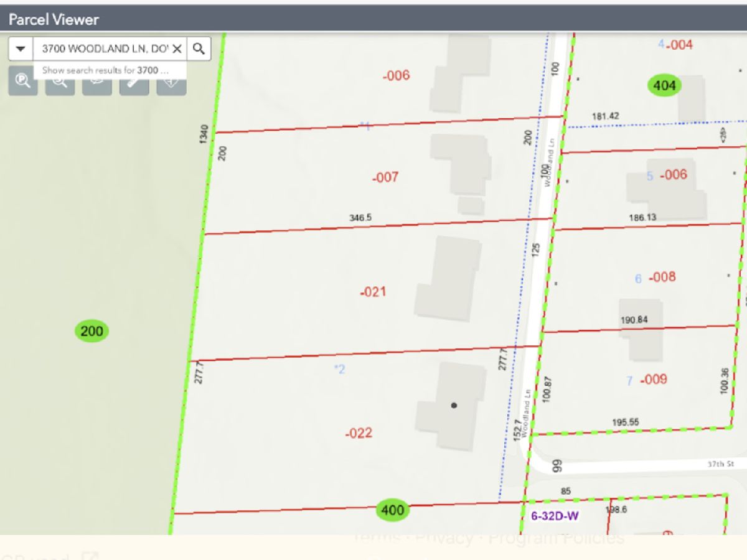747x560 pixels.
Task: Click the purple 6-32D-W map label
Action: pos(555,516)
